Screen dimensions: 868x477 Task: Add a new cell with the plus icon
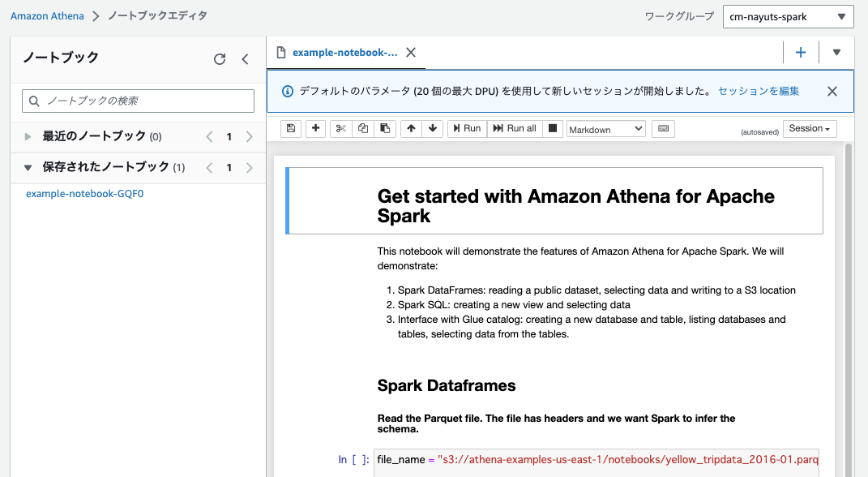[x=315, y=128]
